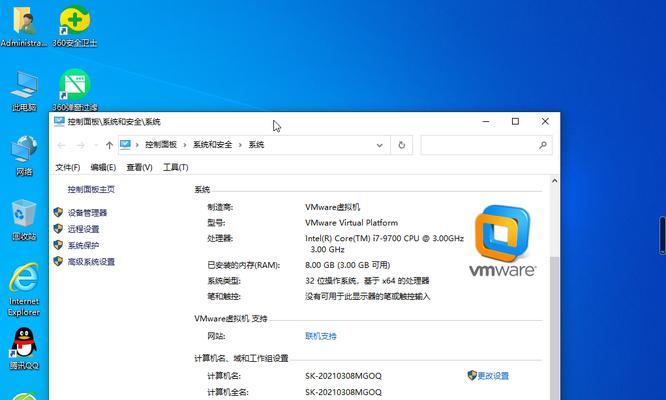
Task: Click the computer icon in address bar
Action: [x=125, y=145]
